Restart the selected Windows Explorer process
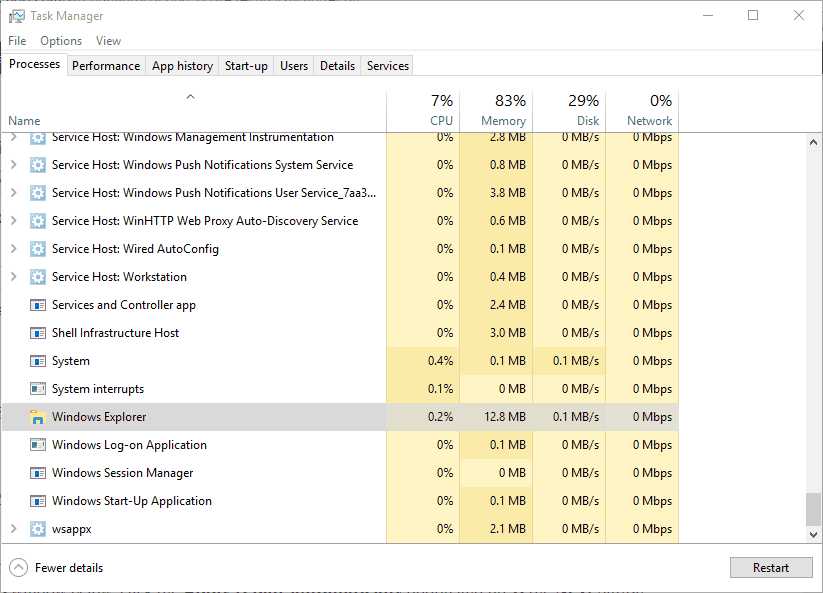Viewport: 823px width, 593px height. pos(771,567)
